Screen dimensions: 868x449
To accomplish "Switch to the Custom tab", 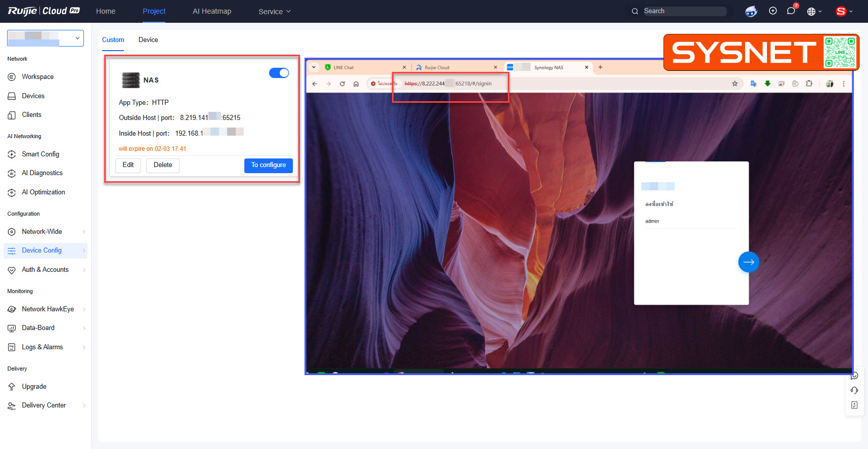I will click(x=113, y=40).
